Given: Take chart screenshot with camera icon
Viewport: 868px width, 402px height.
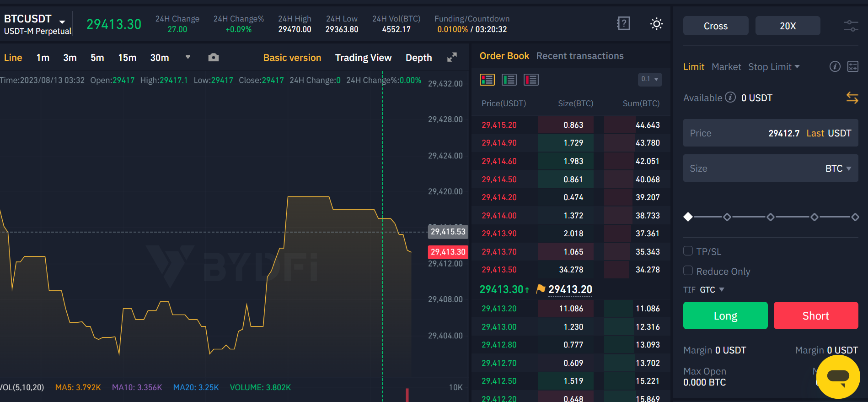Looking at the screenshot, I should (214, 58).
